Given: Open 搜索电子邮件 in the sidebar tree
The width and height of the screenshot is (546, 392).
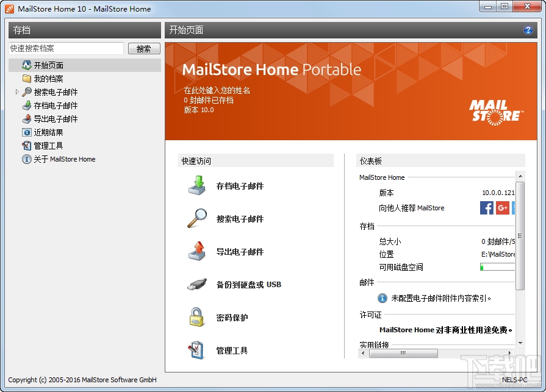Looking at the screenshot, I should (56, 92).
